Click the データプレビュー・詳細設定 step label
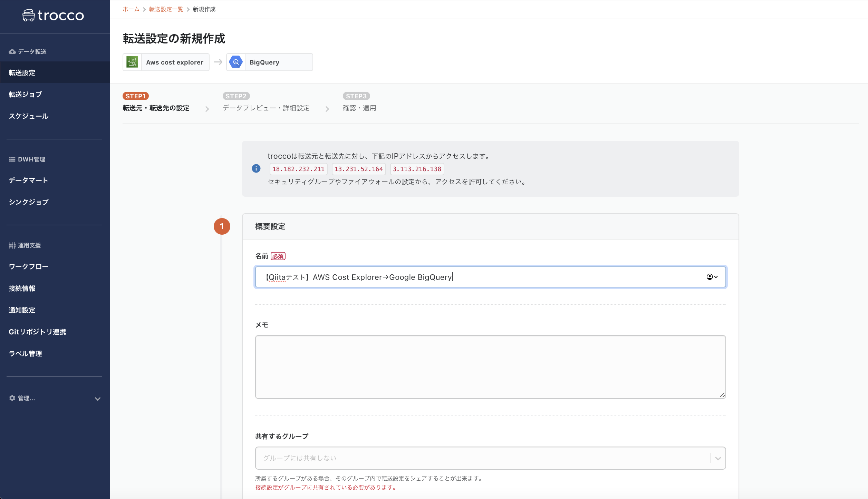Screen dimensions: 868x499 [x=266, y=108]
